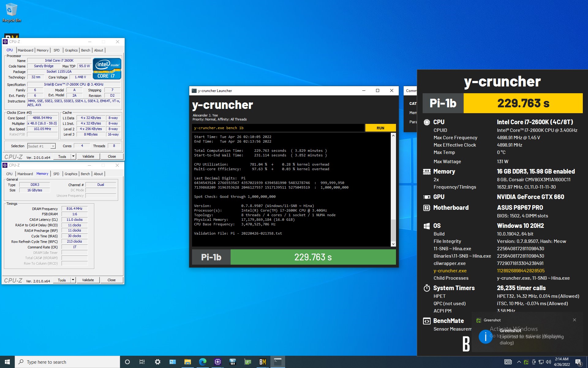Click the GPU card icon in BenchMate panel
588x368 pixels.
tap(427, 197)
